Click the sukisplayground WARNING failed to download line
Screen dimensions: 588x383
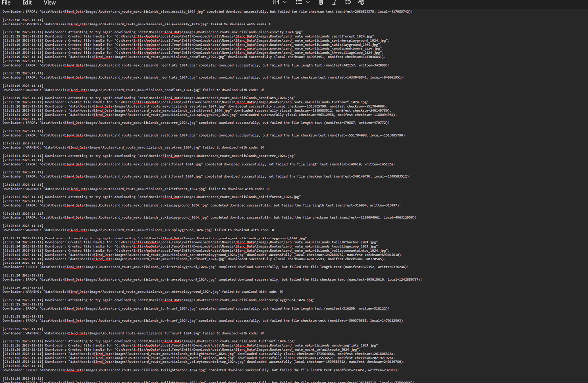pos(139,230)
